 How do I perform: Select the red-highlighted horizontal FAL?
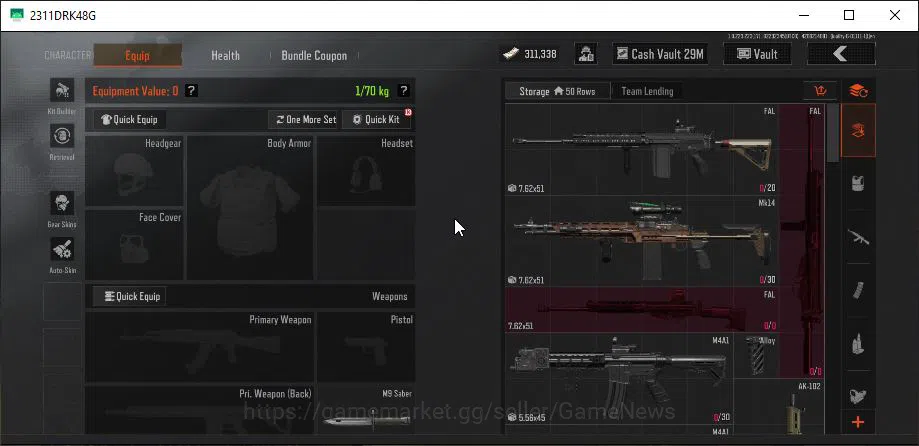coord(642,310)
